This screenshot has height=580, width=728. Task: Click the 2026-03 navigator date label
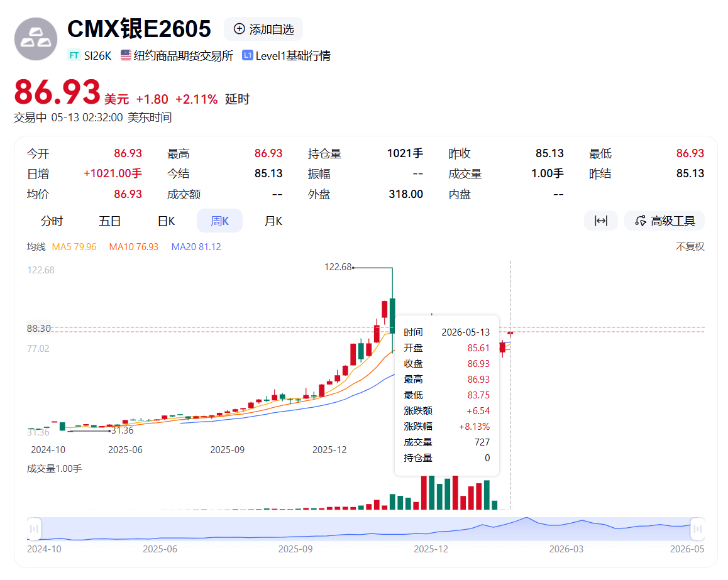point(566,549)
